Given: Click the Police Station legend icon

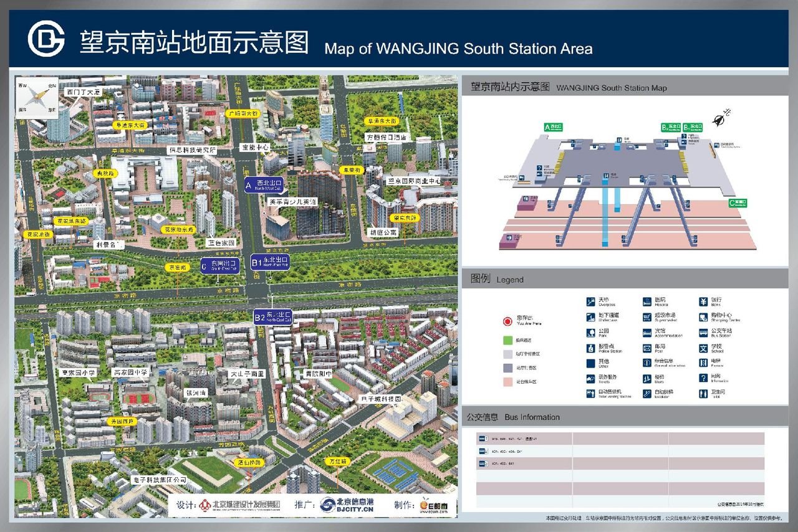Looking at the screenshot, I should pyautogui.click(x=590, y=348).
